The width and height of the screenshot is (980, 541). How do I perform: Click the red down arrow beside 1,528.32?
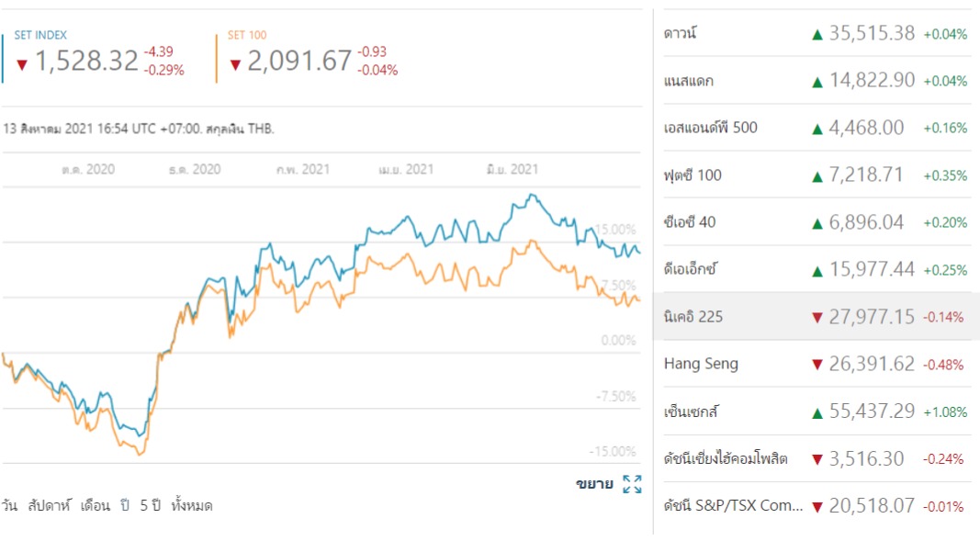click(22, 64)
